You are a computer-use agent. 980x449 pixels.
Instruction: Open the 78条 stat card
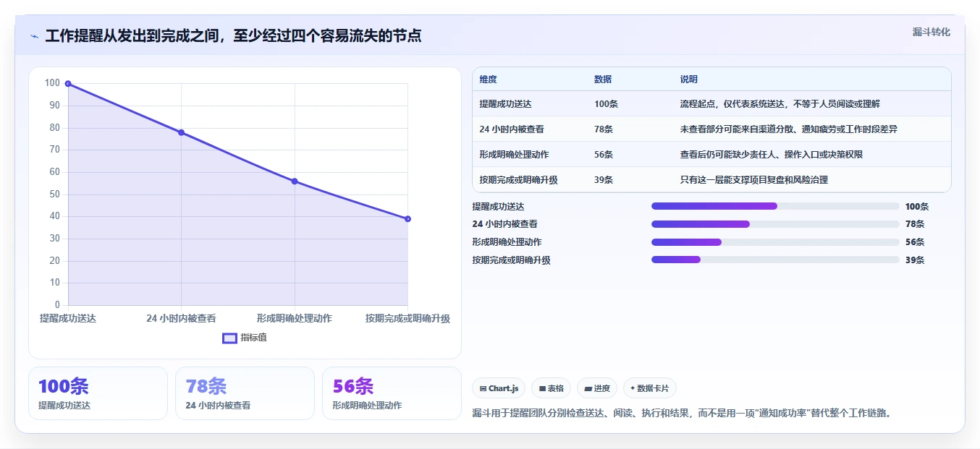(x=245, y=393)
